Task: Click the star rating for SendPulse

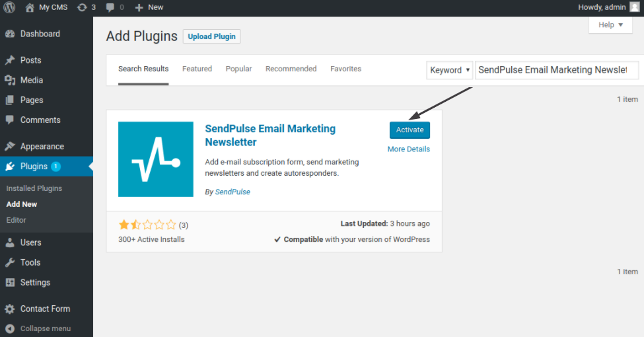Action: point(147,225)
